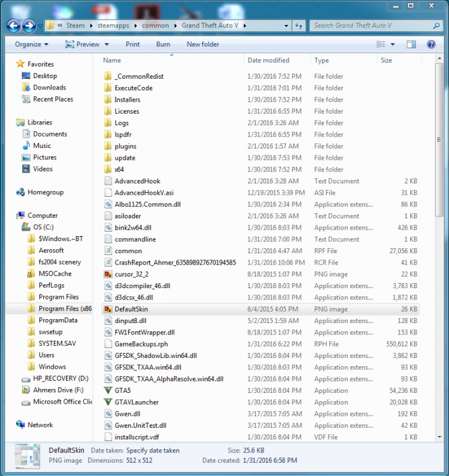Image resolution: width=449 pixels, height=476 pixels.
Task: Open the recent locations dropdown arrow
Action: 40,26
